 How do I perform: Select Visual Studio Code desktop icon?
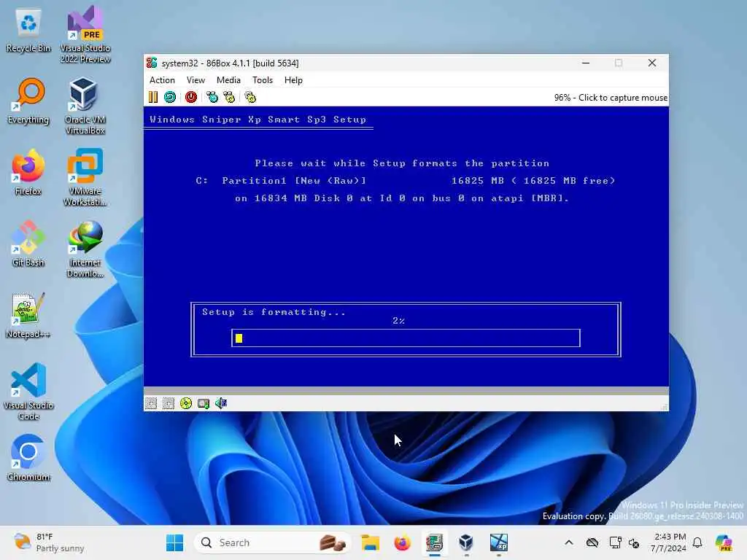[28, 392]
